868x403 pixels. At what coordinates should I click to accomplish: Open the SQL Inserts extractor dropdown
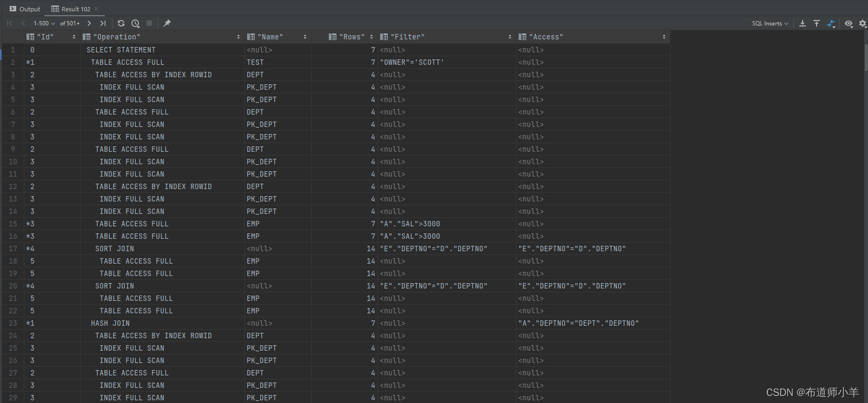click(x=770, y=23)
